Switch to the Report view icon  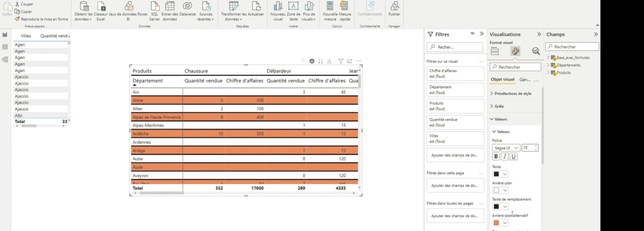coord(5,35)
